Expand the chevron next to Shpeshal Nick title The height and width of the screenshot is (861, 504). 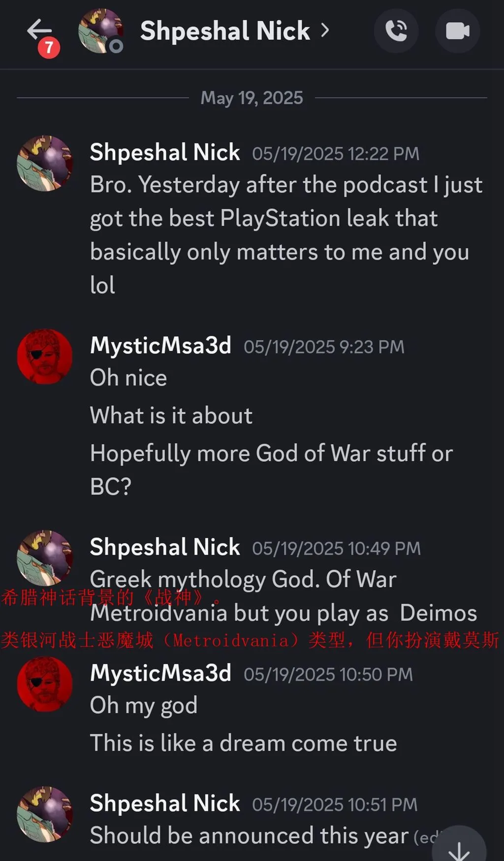point(325,31)
